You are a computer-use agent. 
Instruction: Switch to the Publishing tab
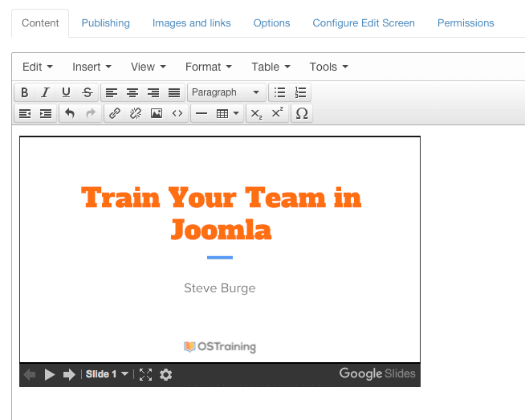coord(105,23)
